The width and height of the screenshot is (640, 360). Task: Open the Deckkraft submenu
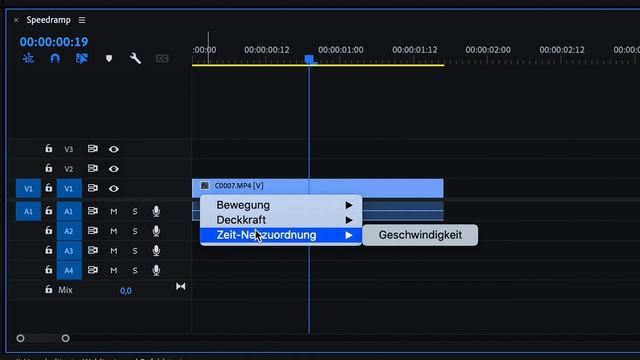(281, 220)
